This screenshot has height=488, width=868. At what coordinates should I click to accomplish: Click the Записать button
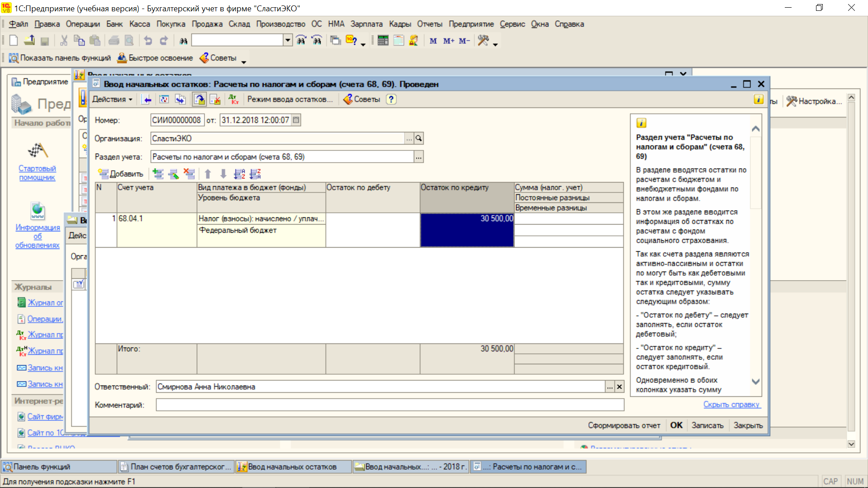tap(707, 425)
